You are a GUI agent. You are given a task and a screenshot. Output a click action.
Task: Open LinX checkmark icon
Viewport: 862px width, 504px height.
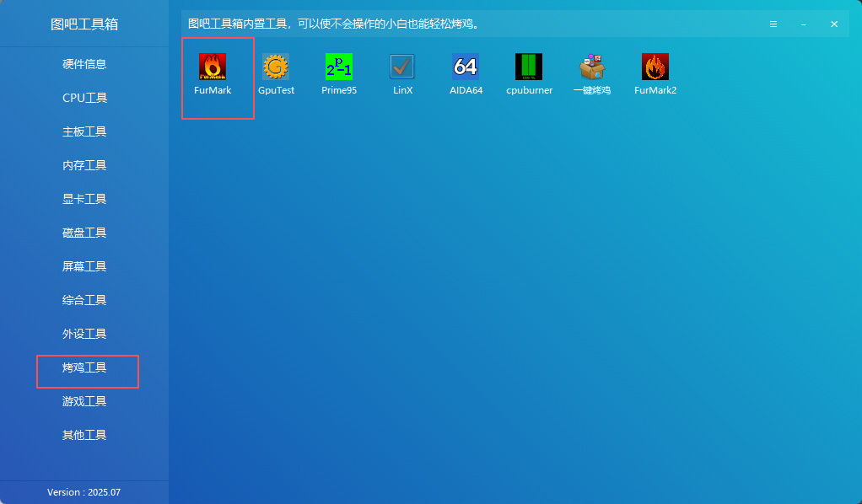click(x=402, y=67)
